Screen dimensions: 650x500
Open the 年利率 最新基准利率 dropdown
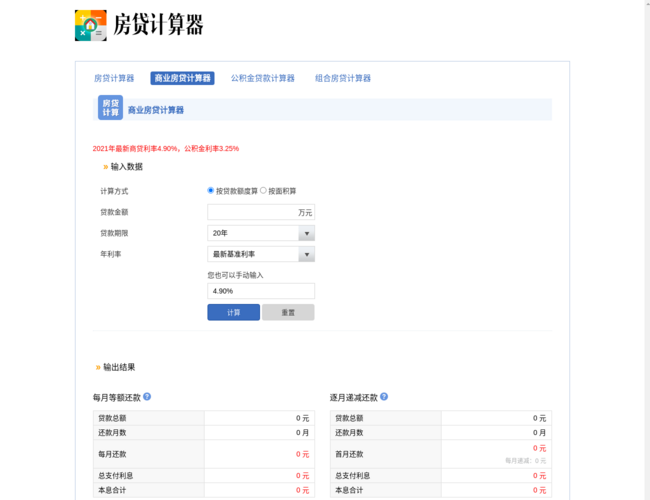point(261,254)
